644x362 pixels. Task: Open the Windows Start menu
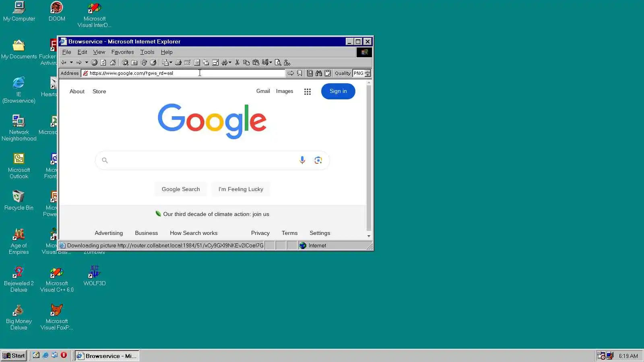pyautogui.click(x=14, y=356)
